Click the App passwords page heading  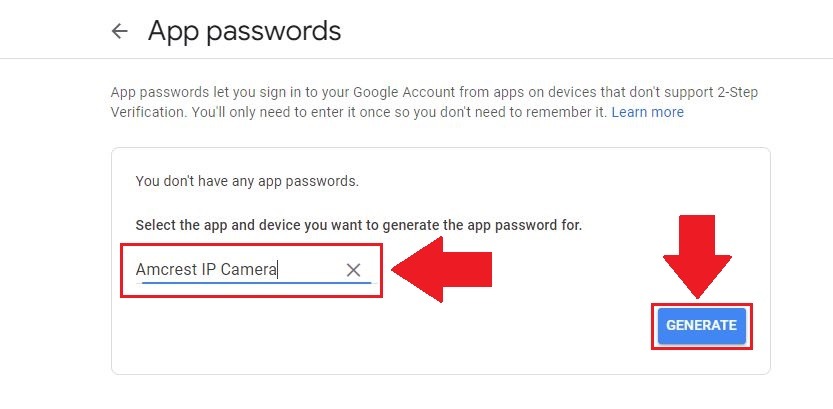(x=244, y=31)
